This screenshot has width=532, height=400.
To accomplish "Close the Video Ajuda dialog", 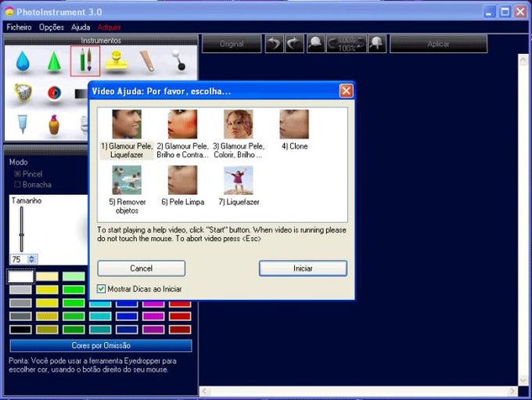I will tap(346, 91).
